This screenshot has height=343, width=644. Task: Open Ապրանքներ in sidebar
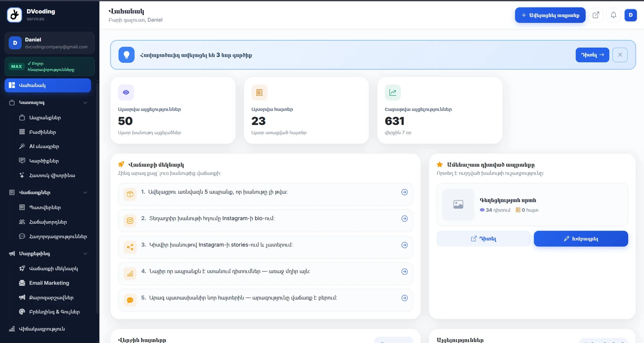[x=45, y=118]
